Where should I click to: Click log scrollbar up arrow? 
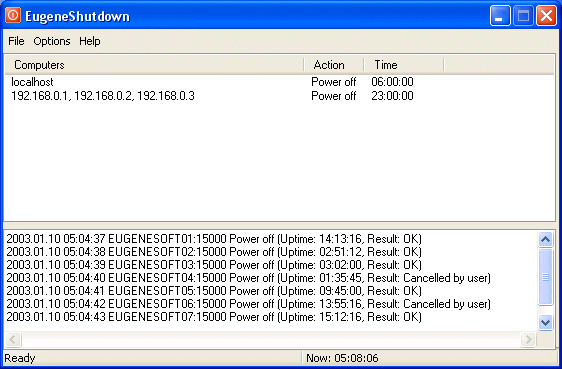tap(545, 239)
